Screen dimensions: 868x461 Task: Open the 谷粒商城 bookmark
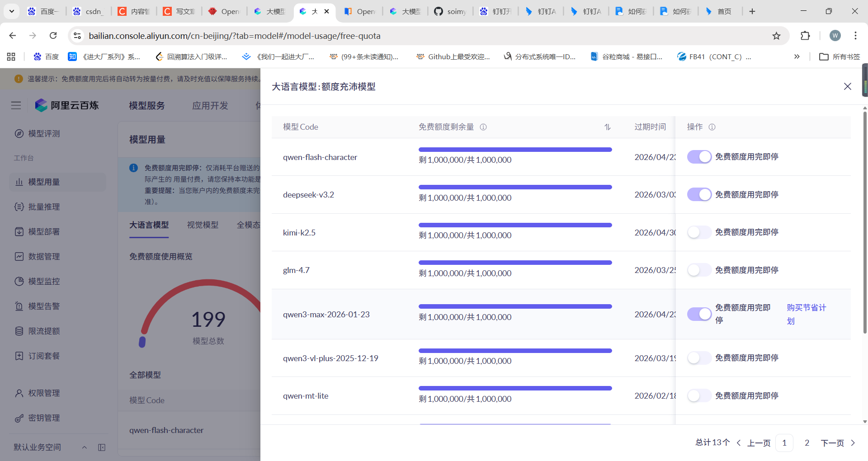pos(627,56)
